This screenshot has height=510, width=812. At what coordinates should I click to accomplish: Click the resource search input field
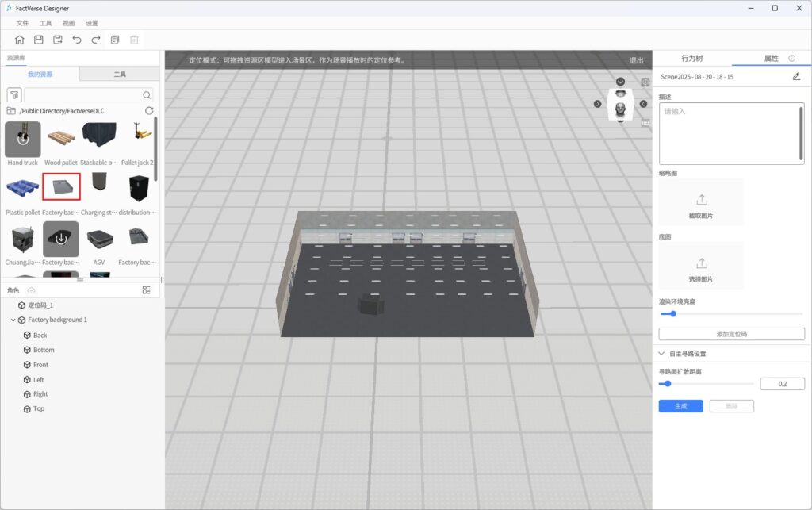(89, 95)
